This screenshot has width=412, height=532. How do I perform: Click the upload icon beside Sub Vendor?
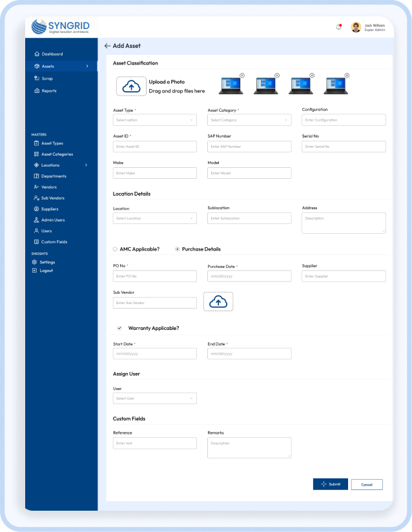pyautogui.click(x=218, y=302)
